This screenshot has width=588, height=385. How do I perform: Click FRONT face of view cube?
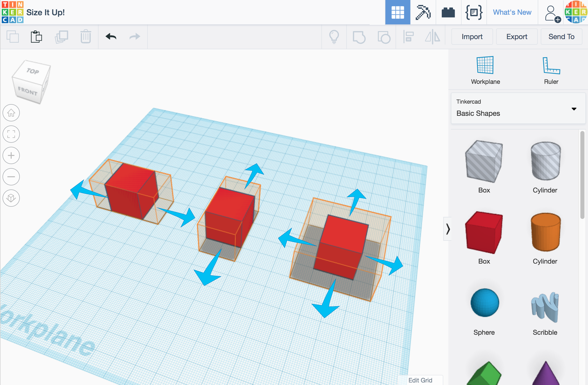[x=27, y=91]
